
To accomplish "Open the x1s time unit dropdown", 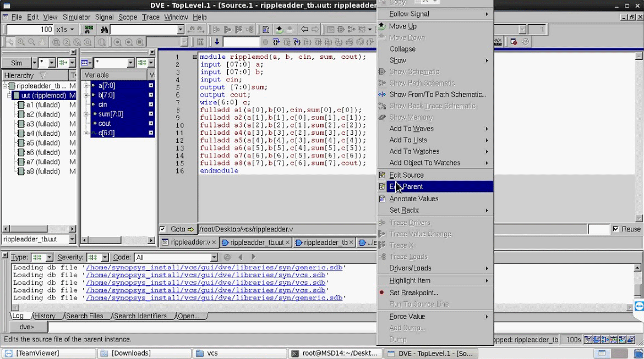I will 72,30.
